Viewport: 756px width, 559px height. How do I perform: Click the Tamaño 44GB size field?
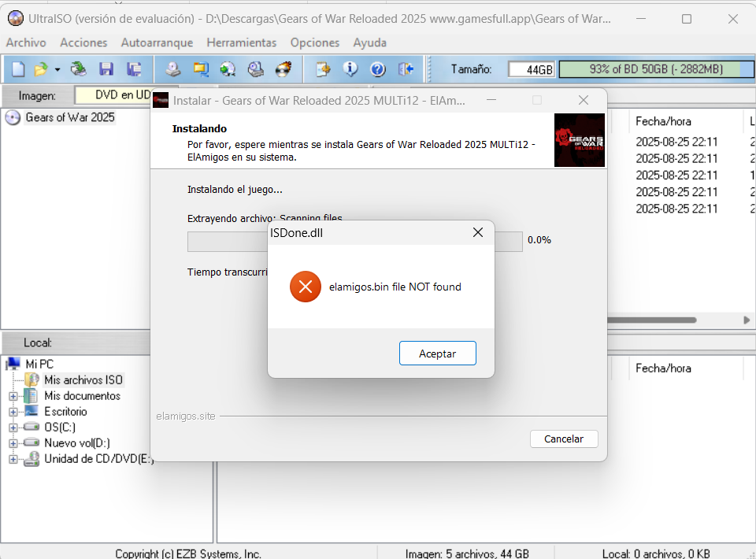coord(532,69)
